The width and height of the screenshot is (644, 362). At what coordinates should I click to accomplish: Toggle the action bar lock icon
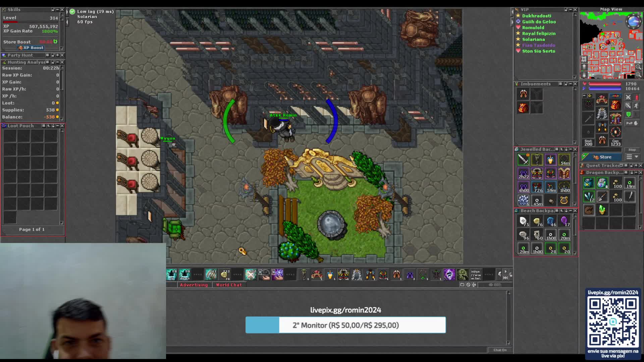511,275
